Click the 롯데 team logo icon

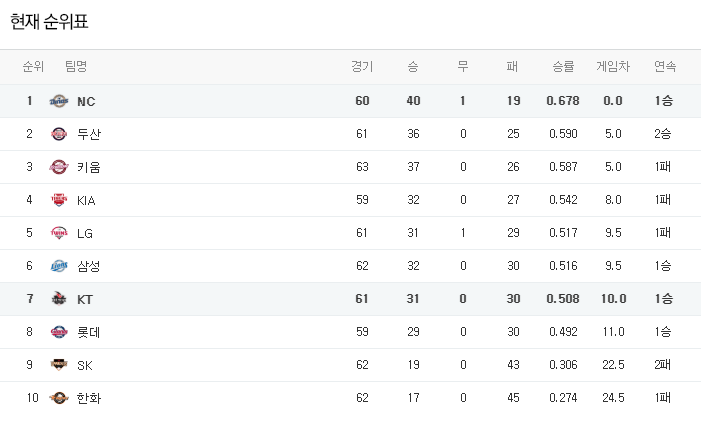(59, 332)
